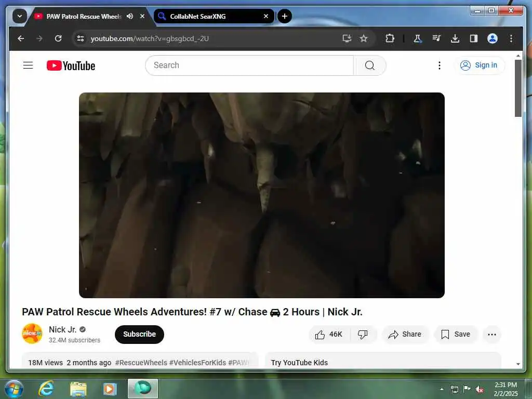532x399 pixels.
Task: Like the video with thumbs up 46K
Action: tap(329, 334)
